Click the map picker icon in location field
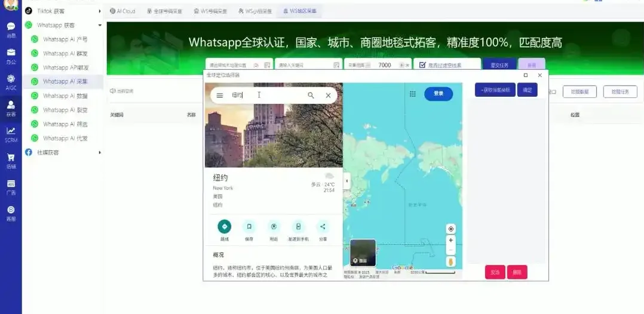 tap(268, 65)
